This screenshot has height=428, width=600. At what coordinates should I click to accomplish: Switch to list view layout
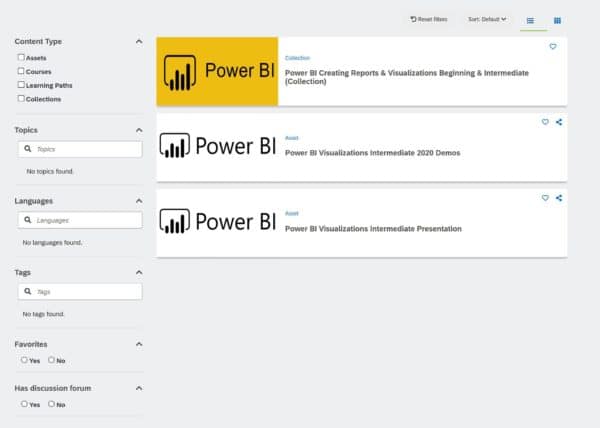point(530,19)
